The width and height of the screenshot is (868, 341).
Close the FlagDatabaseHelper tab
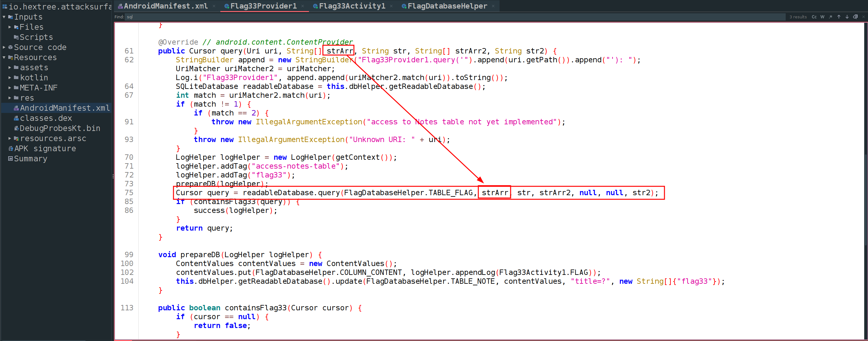point(493,6)
